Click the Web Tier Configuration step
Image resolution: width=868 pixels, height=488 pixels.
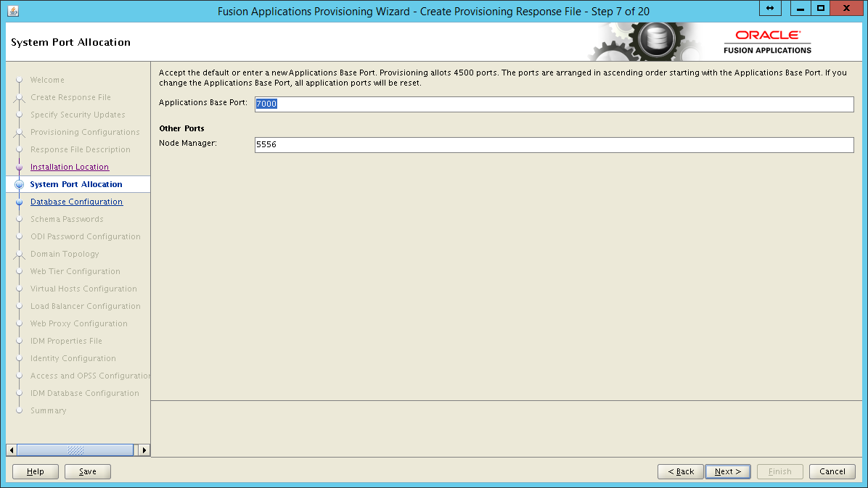click(75, 272)
